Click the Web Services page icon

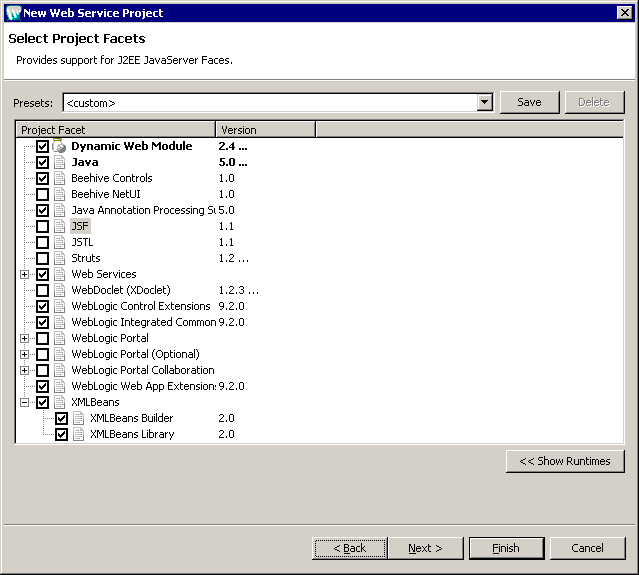[x=59, y=274]
